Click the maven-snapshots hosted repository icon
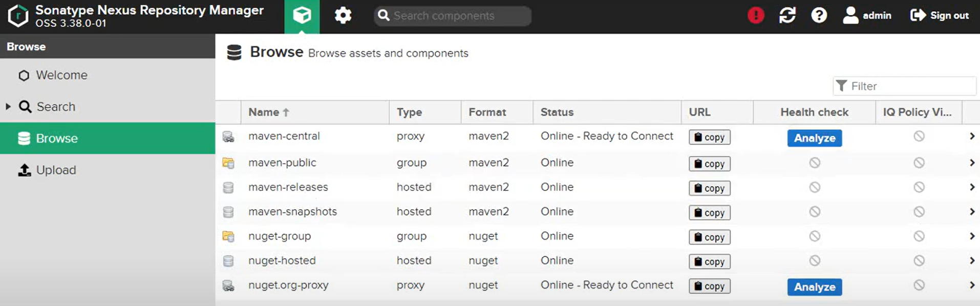This screenshot has width=980, height=306. tap(228, 212)
